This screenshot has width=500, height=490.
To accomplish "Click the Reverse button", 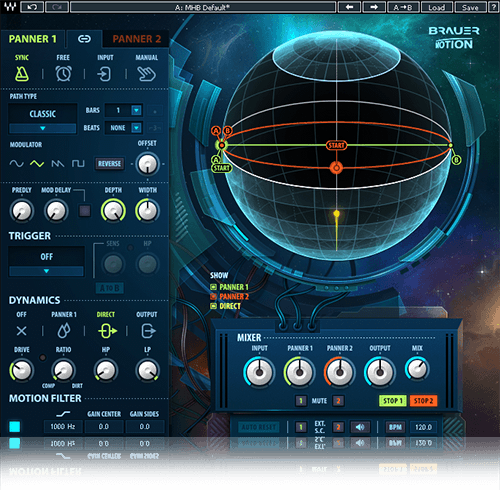I will point(109,164).
